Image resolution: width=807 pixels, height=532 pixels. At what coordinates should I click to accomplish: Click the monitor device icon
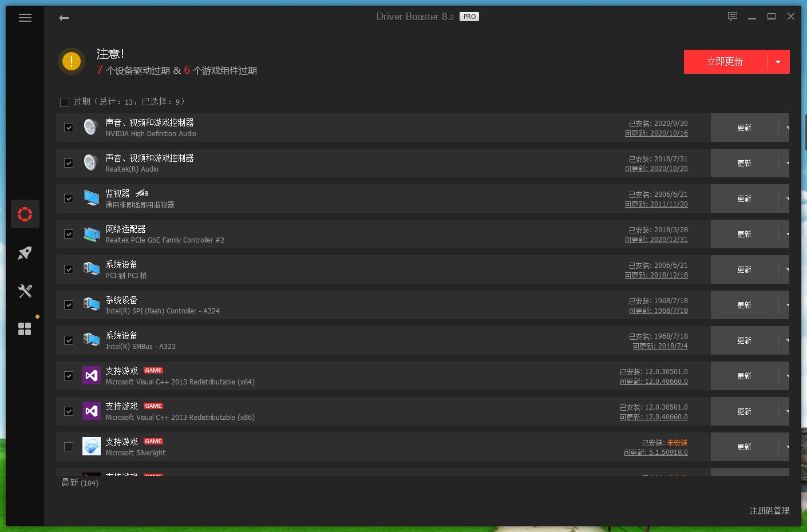pos(91,198)
